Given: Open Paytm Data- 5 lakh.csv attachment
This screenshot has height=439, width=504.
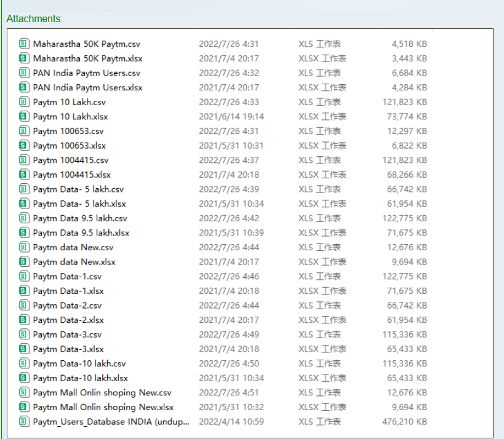Looking at the screenshot, I should (x=78, y=189).
